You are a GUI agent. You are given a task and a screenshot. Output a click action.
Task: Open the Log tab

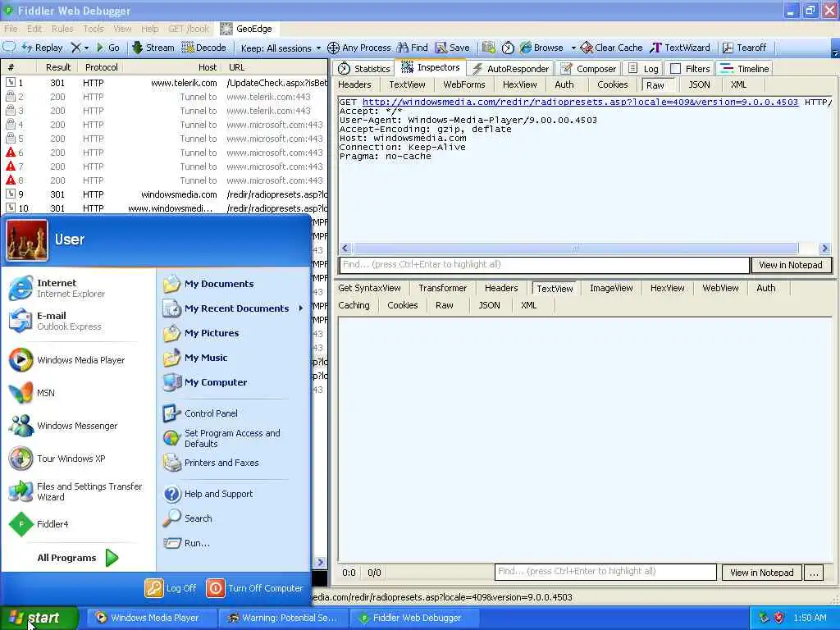(x=643, y=69)
